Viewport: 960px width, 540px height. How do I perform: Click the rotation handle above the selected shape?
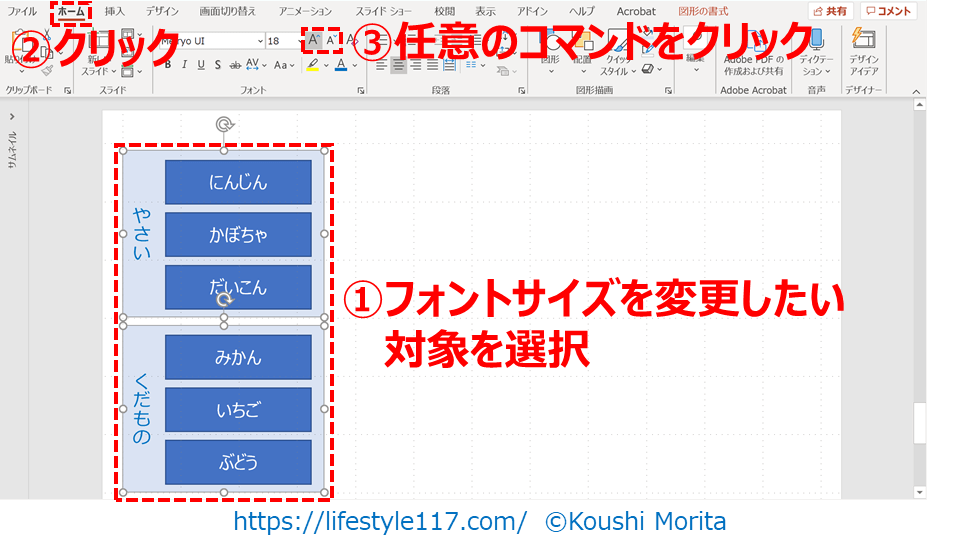click(x=224, y=124)
